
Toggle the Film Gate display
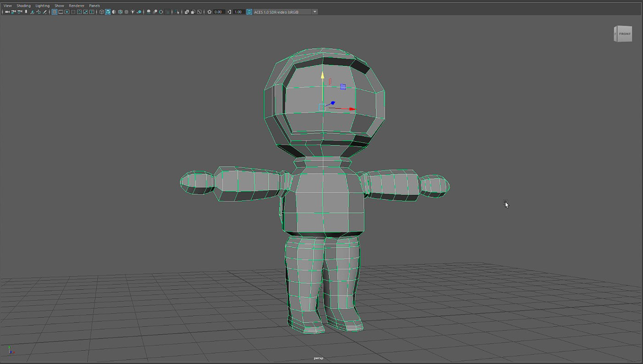point(61,12)
